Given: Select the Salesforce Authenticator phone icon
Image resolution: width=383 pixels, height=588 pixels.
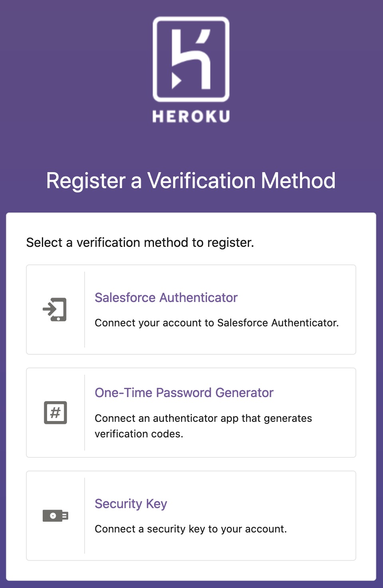Looking at the screenshot, I should coord(55,310).
